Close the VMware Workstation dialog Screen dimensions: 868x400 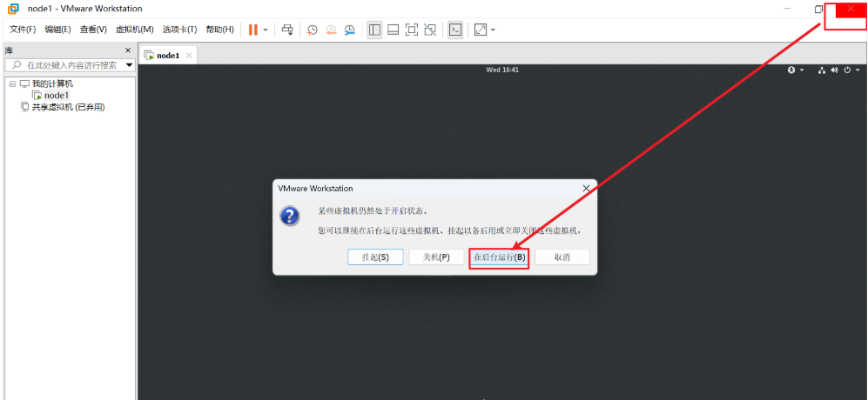[586, 188]
